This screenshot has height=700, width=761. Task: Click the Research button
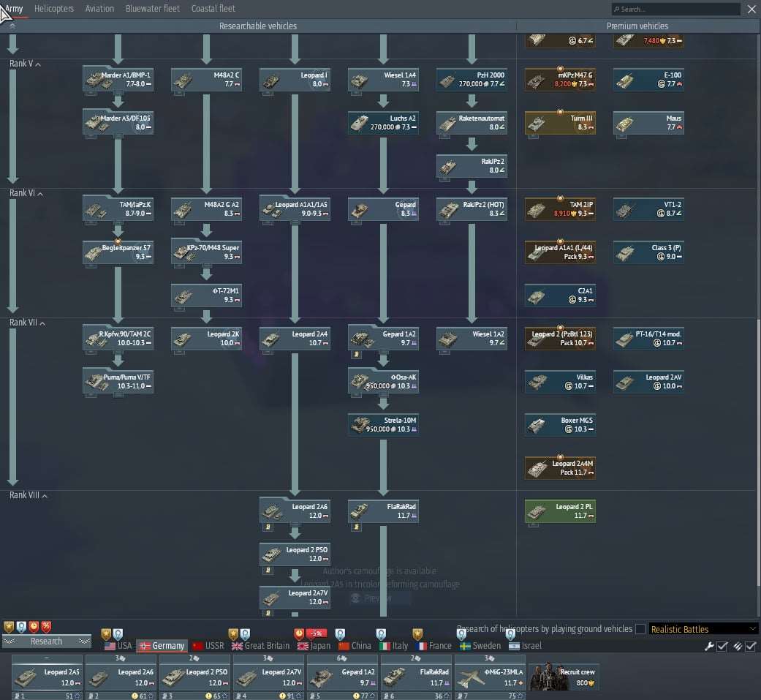point(47,641)
